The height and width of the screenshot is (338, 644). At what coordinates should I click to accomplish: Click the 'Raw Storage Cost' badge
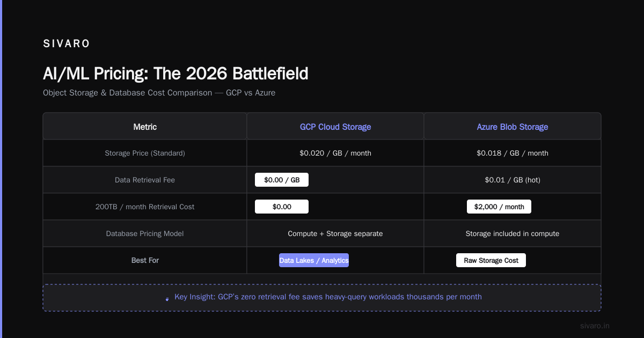[491, 261]
